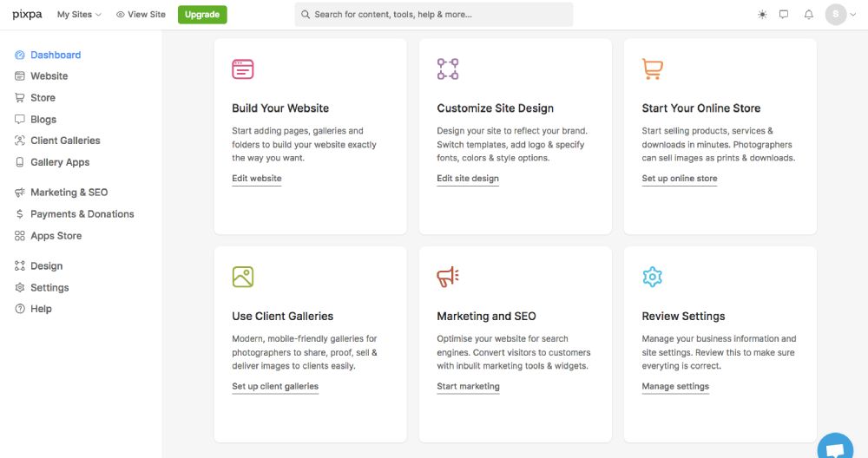The image size is (868, 458).
Task: Click the green image icon for Client Galleries
Action: [242, 277]
